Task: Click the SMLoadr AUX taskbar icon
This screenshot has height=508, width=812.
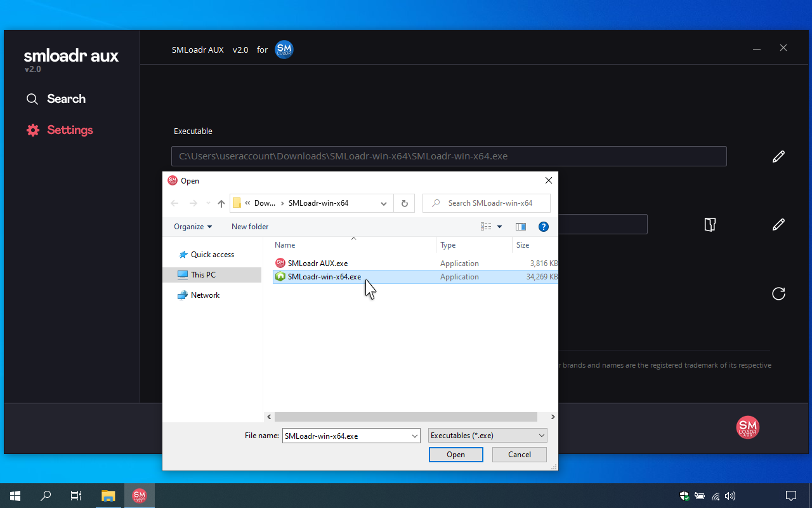Action: 139,496
